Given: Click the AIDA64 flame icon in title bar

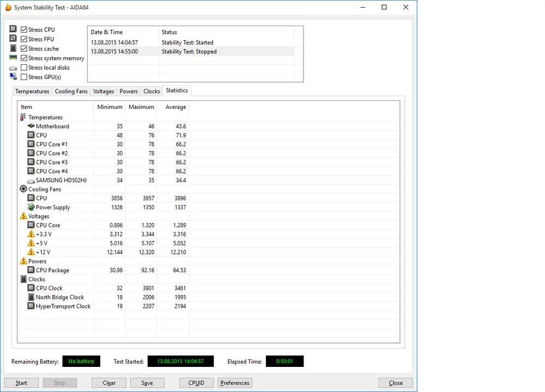Looking at the screenshot, I should [x=8, y=7].
